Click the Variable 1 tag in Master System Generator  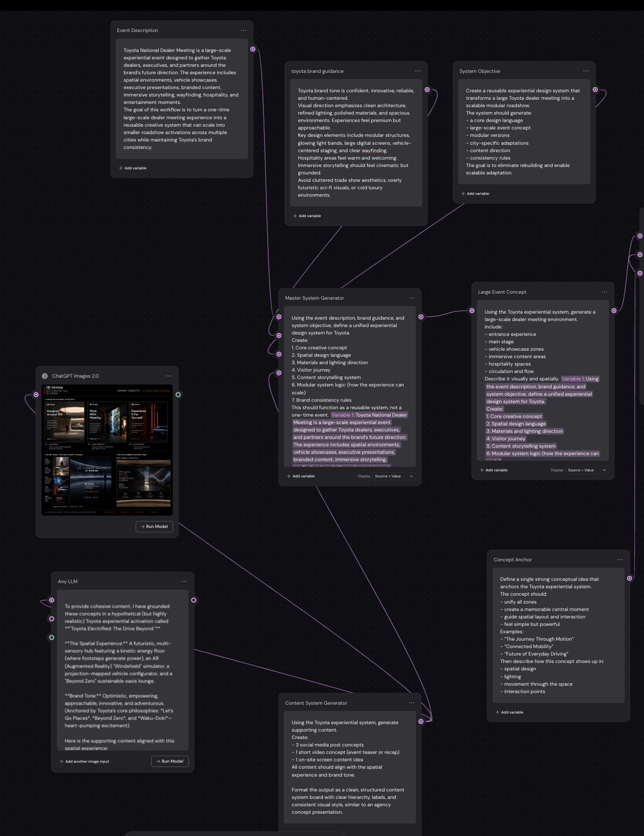point(342,415)
